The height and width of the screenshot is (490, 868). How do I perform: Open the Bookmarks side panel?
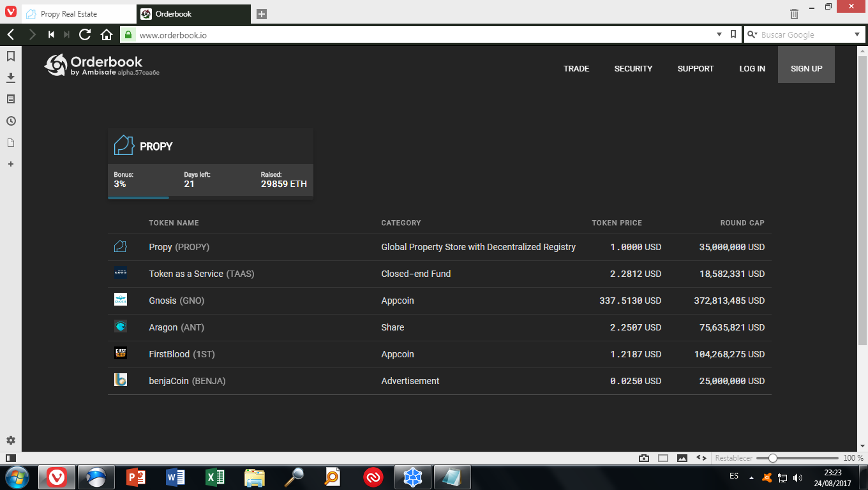(11, 56)
